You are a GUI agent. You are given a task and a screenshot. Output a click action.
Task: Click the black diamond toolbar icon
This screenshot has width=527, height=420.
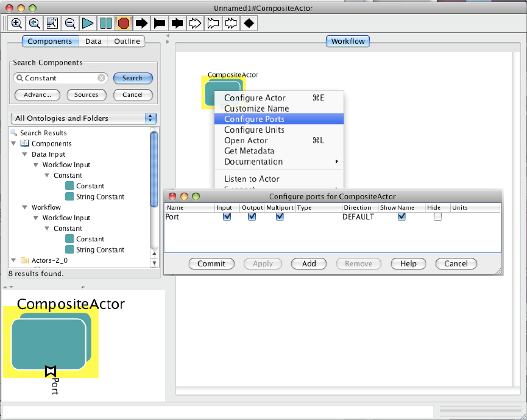[x=249, y=23]
